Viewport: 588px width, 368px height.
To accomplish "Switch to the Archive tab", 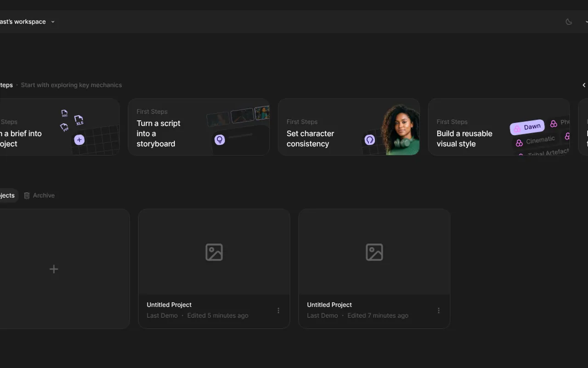I will click(x=39, y=195).
